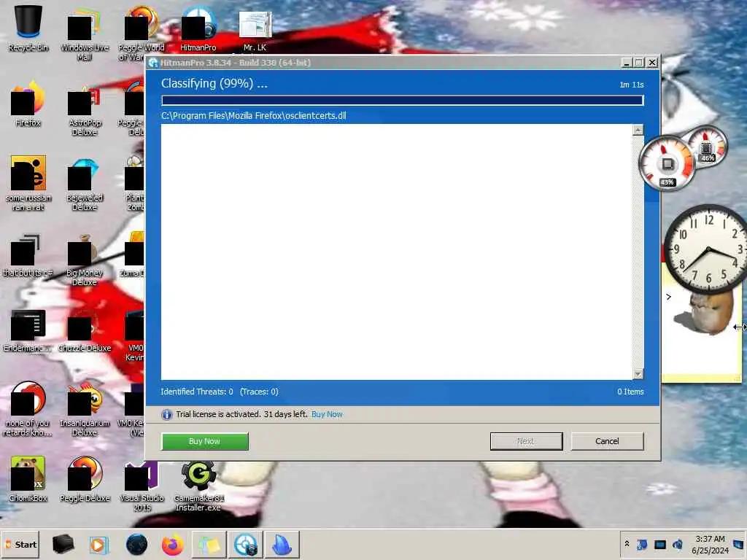Click the green Buy Now button
Image resolution: width=747 pixels, height=560 pixels.
coord(205,441)
